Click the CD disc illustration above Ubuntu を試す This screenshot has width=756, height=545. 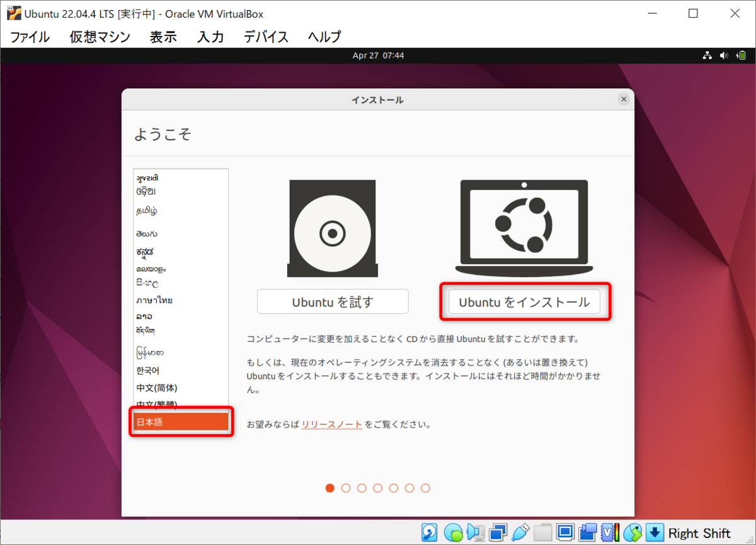tap(333, 229)
